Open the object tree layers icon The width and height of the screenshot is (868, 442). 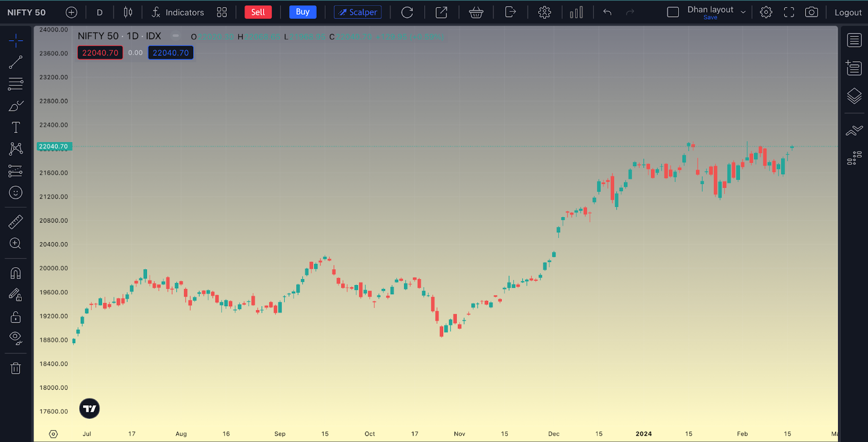coord(854,96)
